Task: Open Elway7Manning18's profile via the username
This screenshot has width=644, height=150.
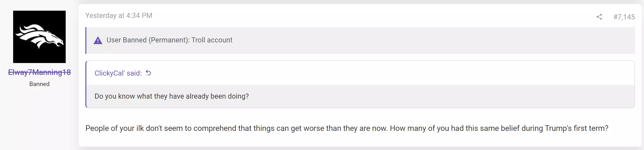Action: click(x=39, y=72)
